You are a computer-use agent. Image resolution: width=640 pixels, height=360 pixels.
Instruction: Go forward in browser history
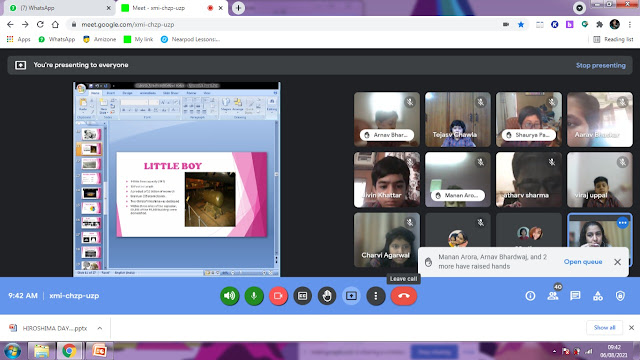[25, 24]
